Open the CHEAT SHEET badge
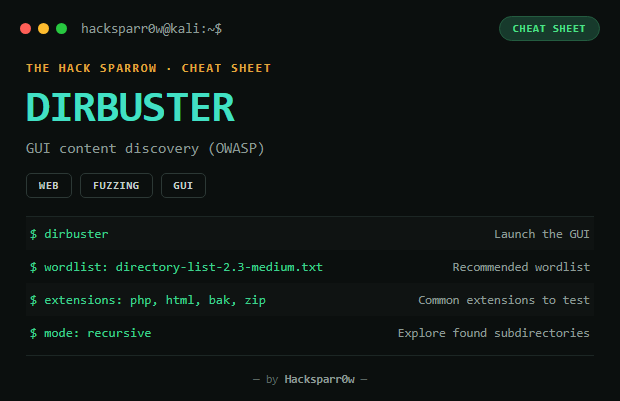Viewport: 620px width, 401px height. [549, 28]
